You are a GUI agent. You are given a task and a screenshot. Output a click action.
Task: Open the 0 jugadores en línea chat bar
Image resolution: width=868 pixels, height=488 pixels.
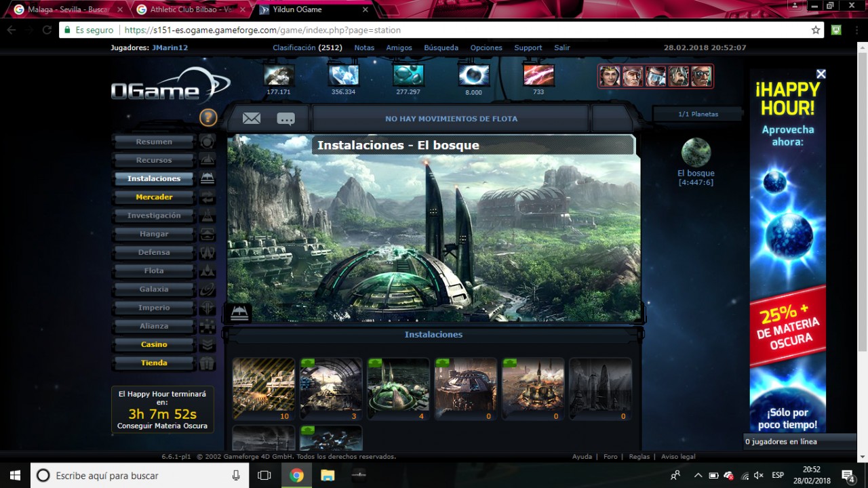coord(800,442)
